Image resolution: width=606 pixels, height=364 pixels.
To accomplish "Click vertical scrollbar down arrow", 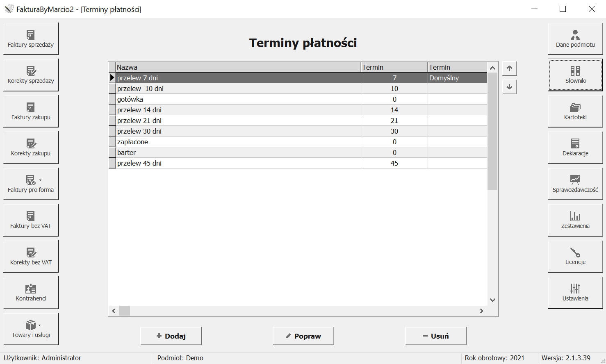I will 492,300.
